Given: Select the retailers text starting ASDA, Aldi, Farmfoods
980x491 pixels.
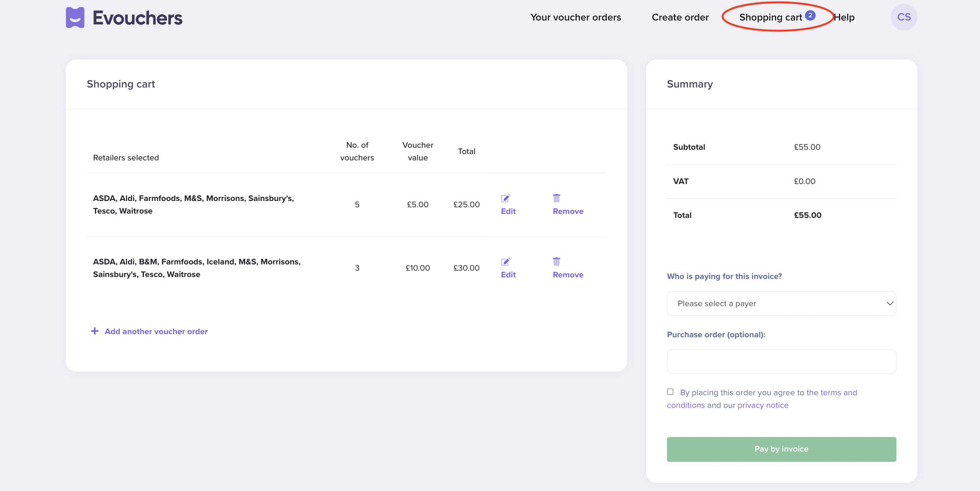Looking at the screenshot, I should 193,205.
